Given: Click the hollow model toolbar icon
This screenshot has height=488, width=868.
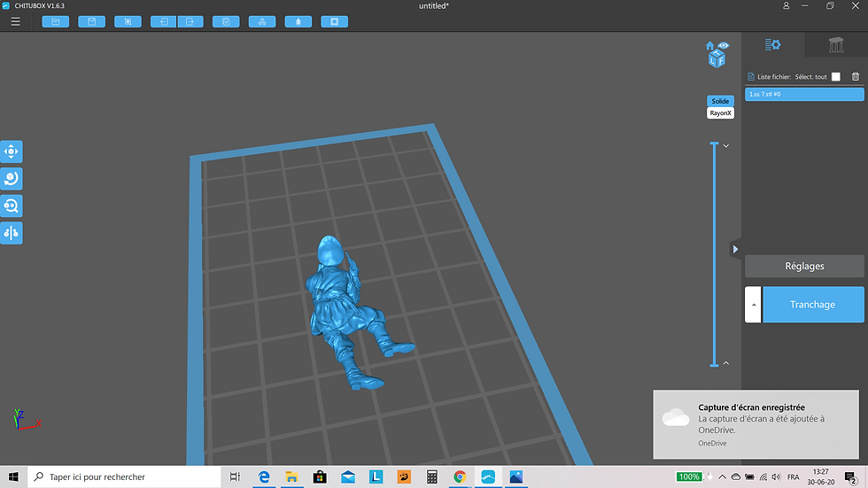Looking at the screenshot, I should (x=298, y=21).
